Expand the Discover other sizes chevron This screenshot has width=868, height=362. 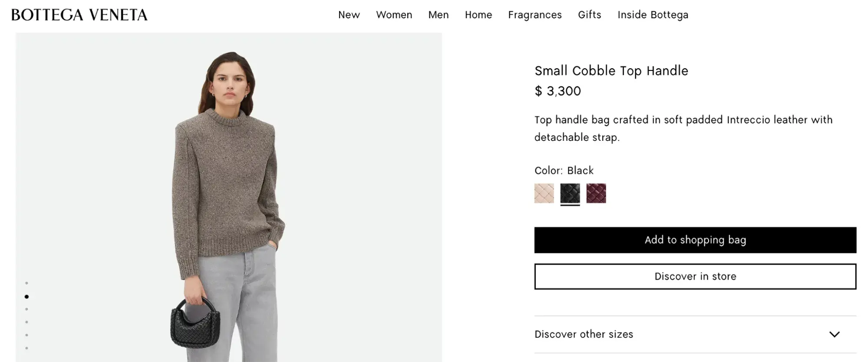click(834, 334)
